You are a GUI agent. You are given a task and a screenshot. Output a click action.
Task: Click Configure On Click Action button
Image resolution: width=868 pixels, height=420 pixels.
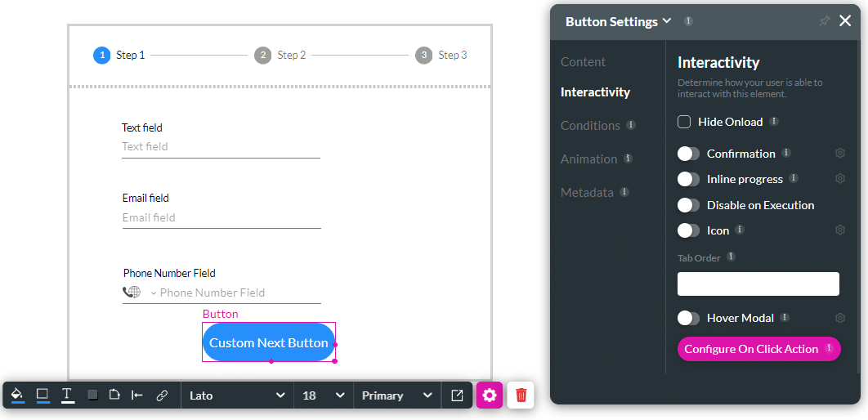pyautogui.click(x=758, y=349)
